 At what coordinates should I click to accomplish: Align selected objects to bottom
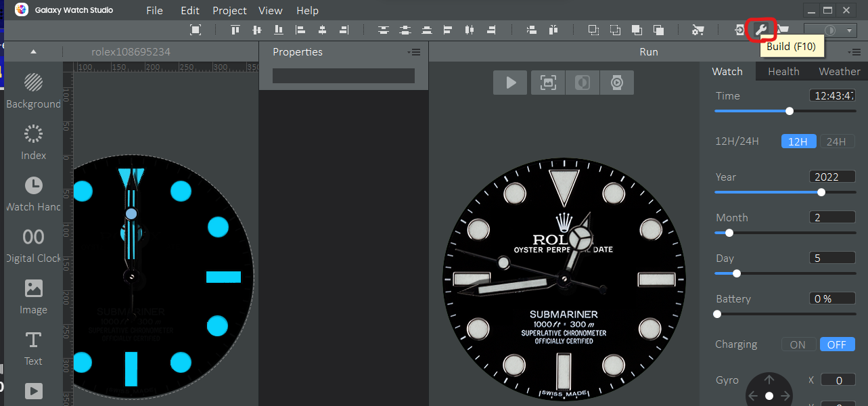[278, 30]
